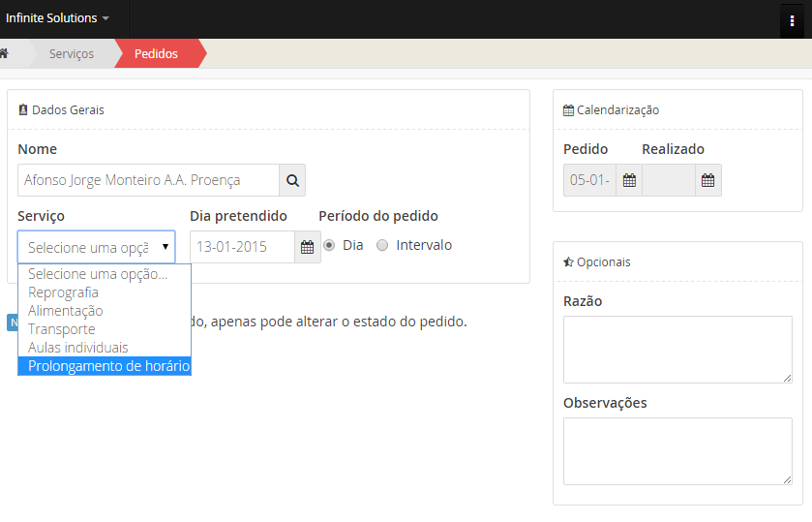
Task: Expand the Infinite Solutions dropdown
Action: [57, 18]
